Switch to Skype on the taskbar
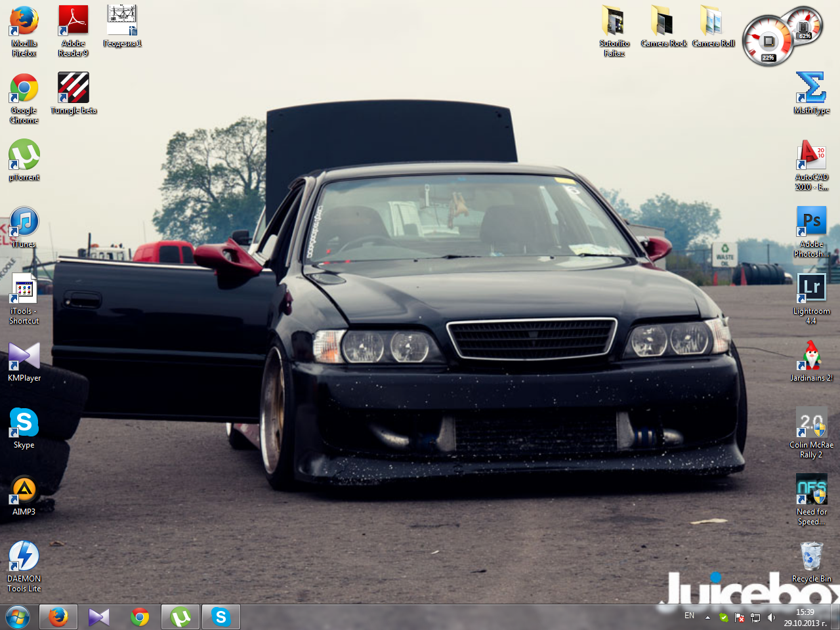The width and height of the screenshot is (840, 630). pos(221,617)
